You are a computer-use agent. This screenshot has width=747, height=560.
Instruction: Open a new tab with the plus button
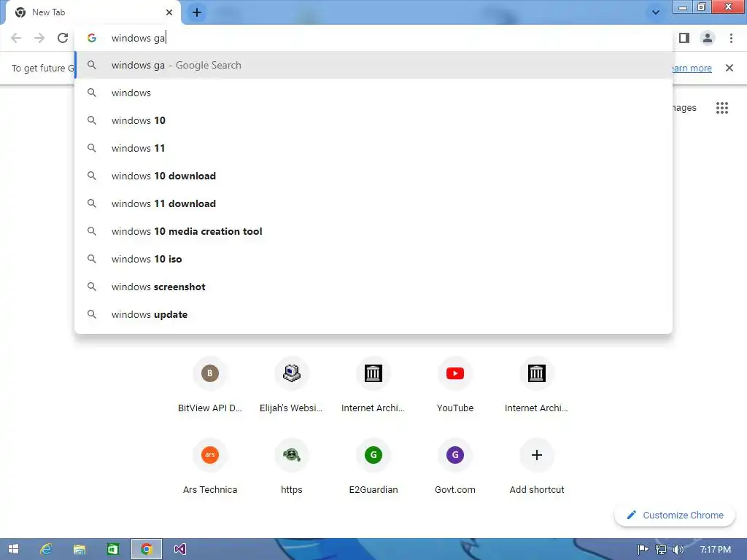[x=197, y=12]
